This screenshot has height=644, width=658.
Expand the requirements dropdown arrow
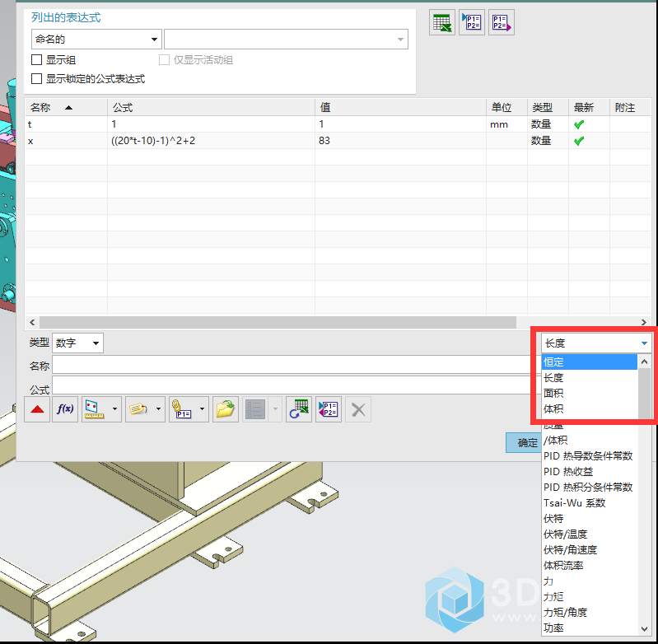coord(275,409)
